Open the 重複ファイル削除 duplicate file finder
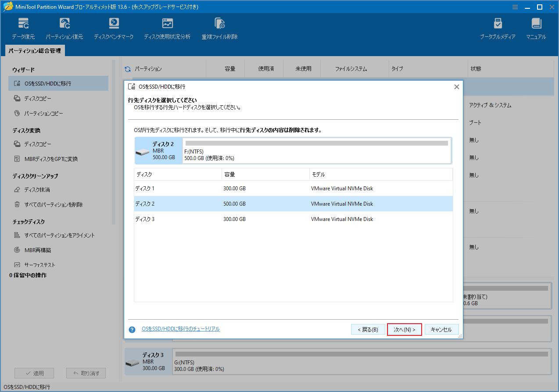The height and width of the screenshot is (392, 559). 219,27
